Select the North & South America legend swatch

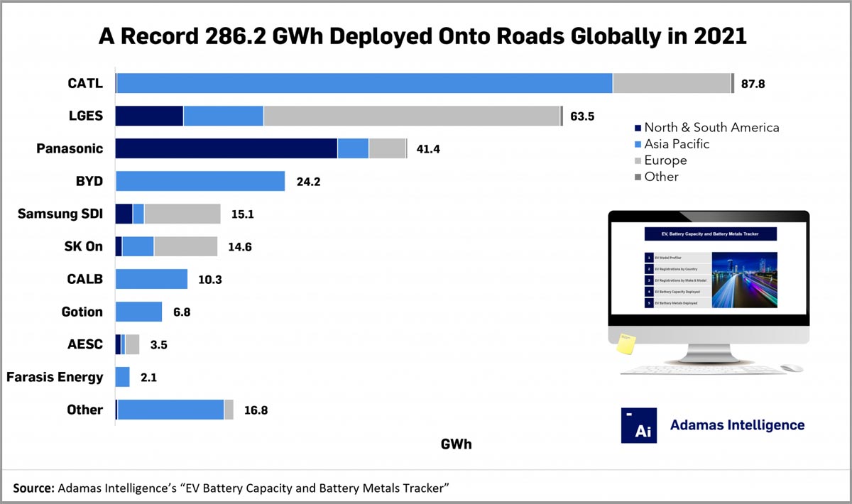(638, 128)
